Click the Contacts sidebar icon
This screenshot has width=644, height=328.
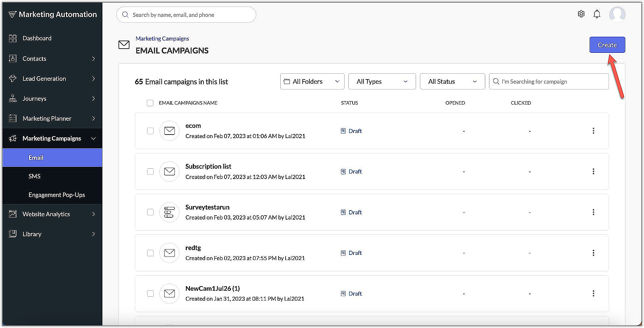tap(13, 59)
